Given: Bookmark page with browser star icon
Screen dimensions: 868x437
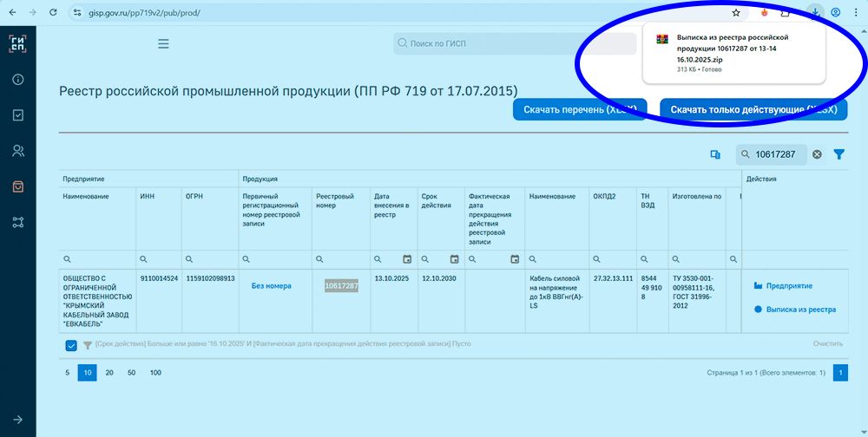Looking at the screenshot, I should point(736,13).
